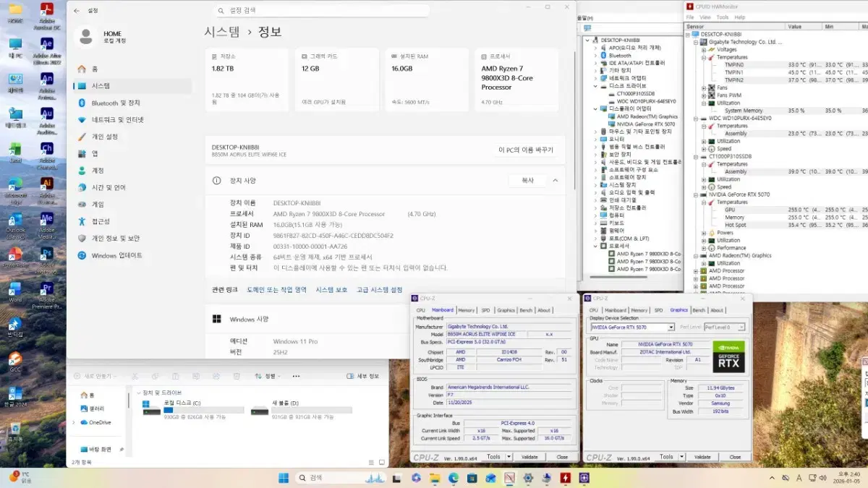Switch to Bench tab in Graphics CPU-Z
868x488 pixels.
click(699, 310)
